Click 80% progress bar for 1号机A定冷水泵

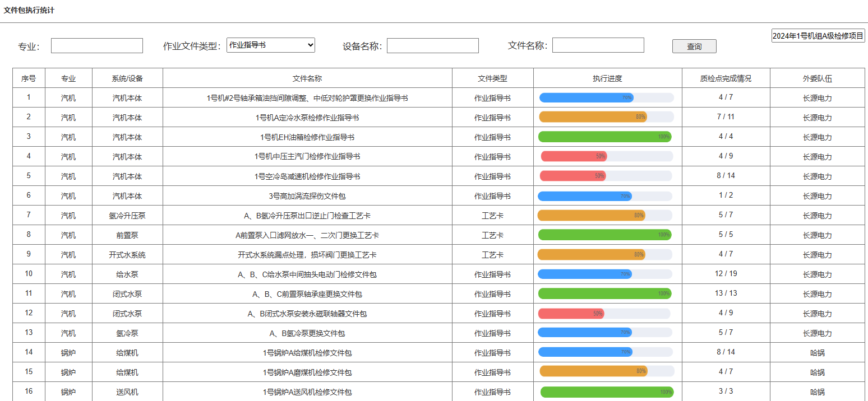point(606,117)
